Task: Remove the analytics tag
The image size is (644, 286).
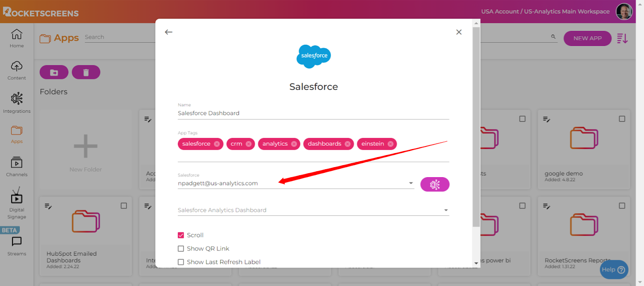Action: coord(294,144)
